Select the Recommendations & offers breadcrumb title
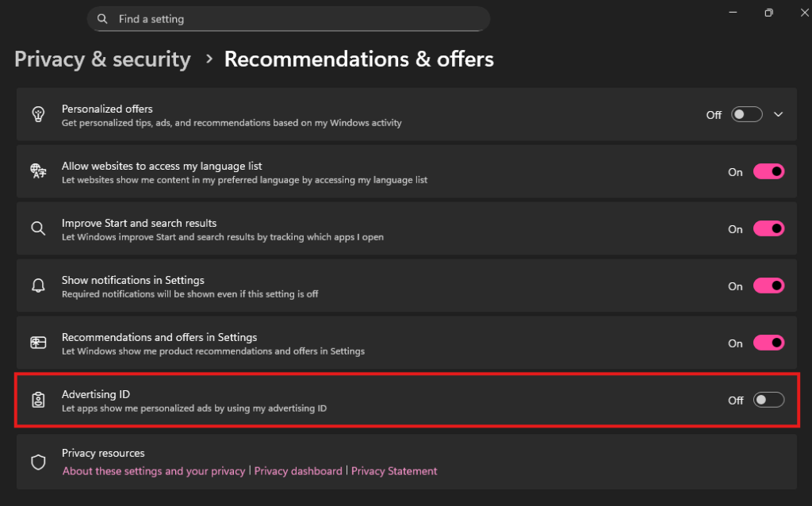Screen dimensions: 812x506 [358, 59]
